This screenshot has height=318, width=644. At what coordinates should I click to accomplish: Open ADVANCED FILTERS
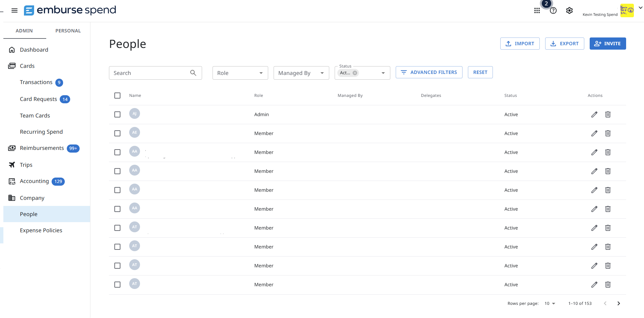click(429, 72)
